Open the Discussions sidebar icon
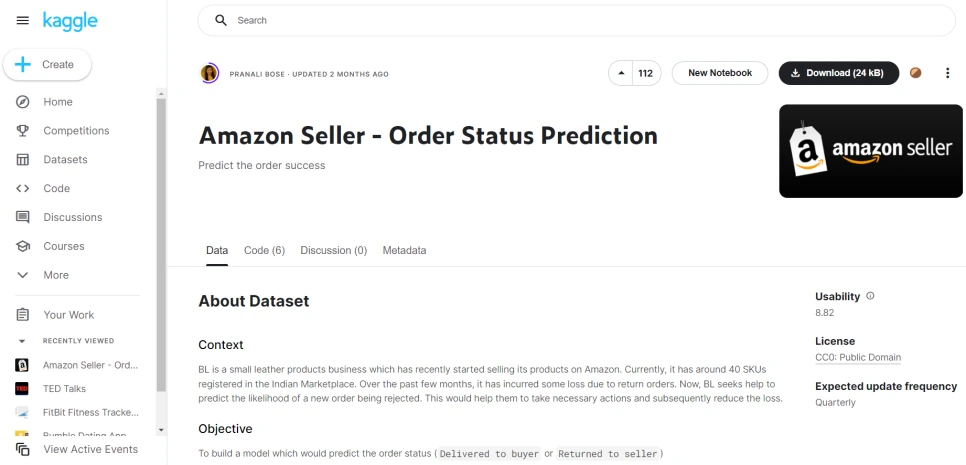 [x=22, y=217]
